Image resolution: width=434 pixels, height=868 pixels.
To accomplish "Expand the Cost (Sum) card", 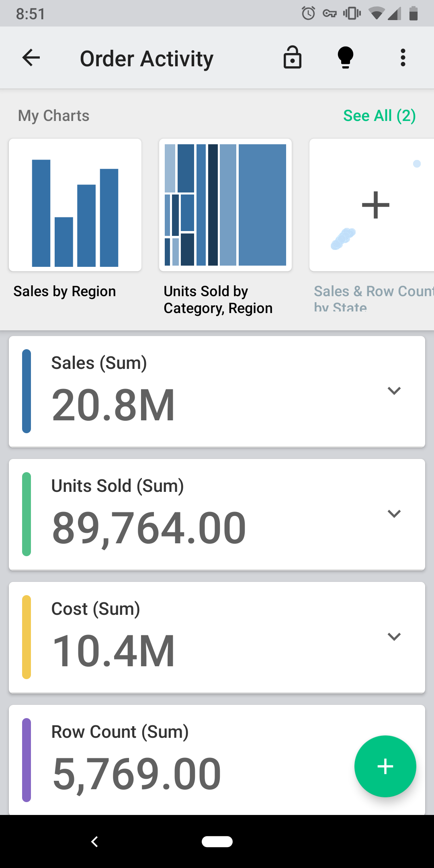I will pyautogui.click(x=394, y=637).
